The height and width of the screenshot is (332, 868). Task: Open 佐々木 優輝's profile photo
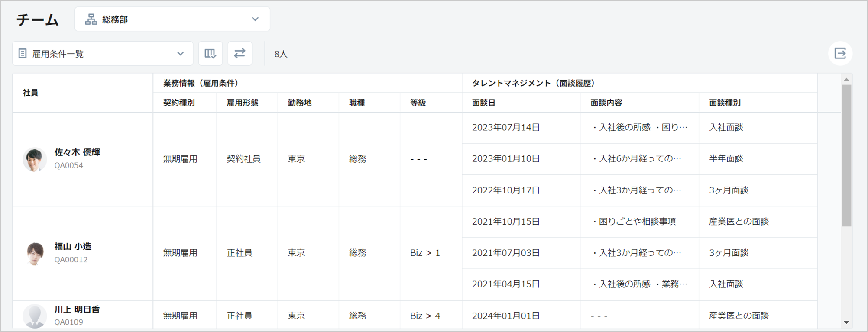[35, 159]
